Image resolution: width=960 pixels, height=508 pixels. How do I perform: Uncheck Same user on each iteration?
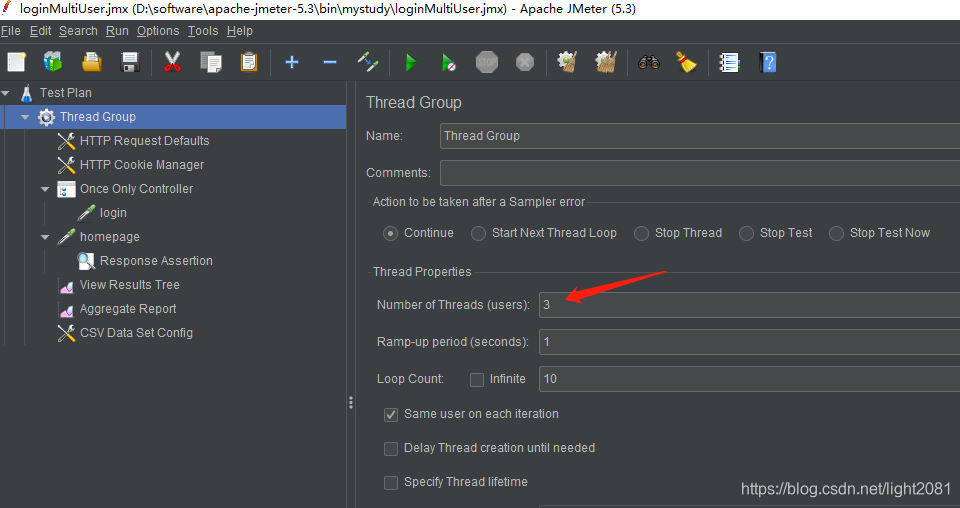pyautogui.click(x=391, y=414)
